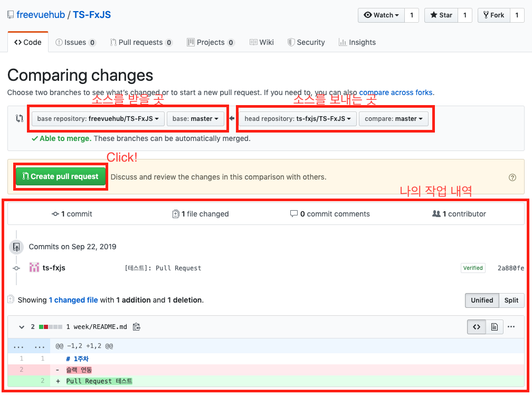532x395 pixels.
Task: Expand hidden lines above the diff hunk
Action: click(29, 346)
